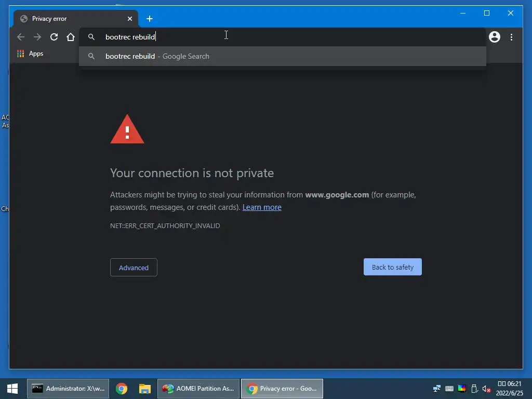Click the red warning triangle icon

click(127, 130)
